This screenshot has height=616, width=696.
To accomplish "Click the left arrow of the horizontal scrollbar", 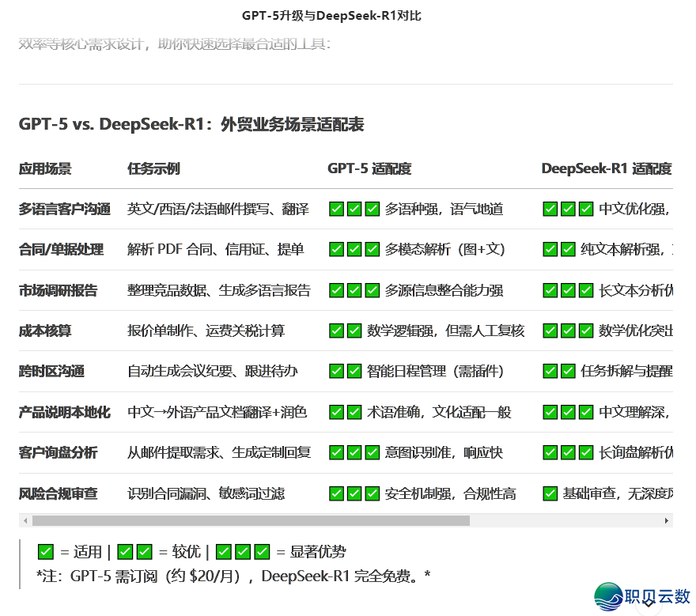I will [x=25, y=521].
